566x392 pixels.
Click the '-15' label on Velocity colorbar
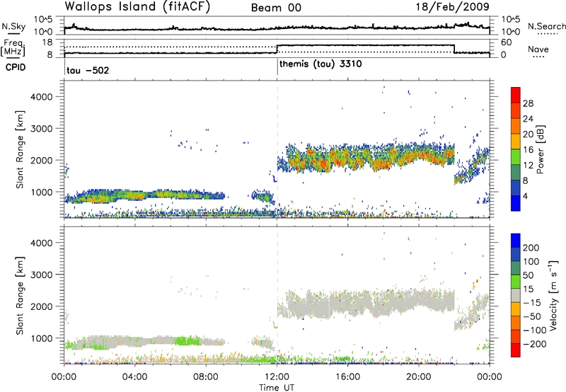(x=532, y=303)
